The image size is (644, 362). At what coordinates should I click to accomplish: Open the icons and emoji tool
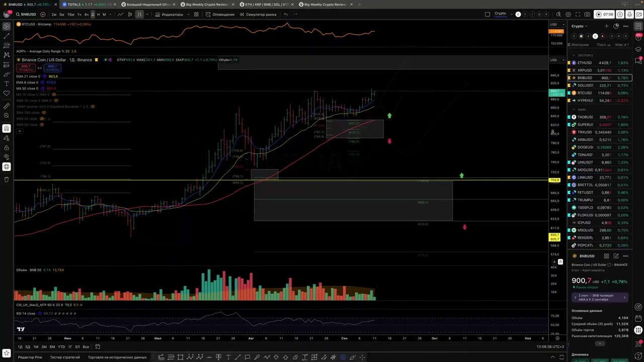point(7,93)
